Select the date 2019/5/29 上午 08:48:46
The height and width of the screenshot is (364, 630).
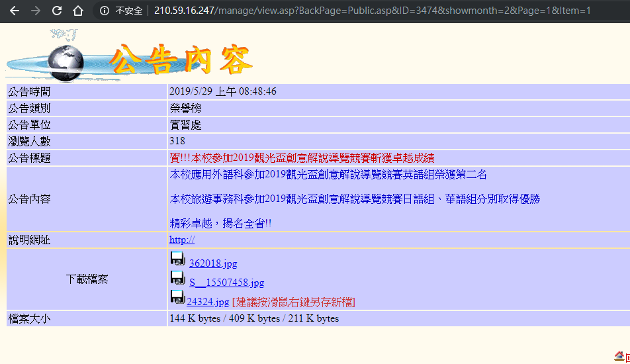tap(223, 91)
